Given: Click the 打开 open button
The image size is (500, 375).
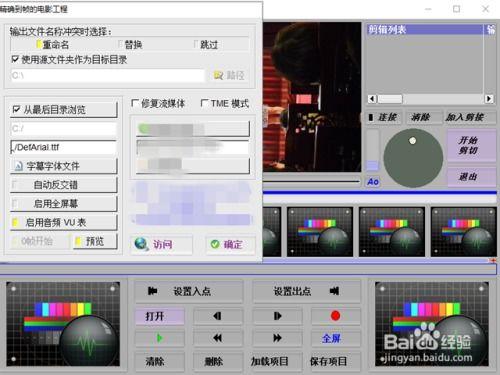Looking at the screenshot, I should tap(160, 316).
